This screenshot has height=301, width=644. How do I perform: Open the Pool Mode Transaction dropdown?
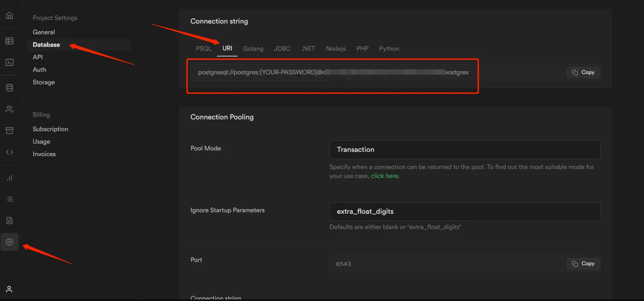tap(464, 150)
